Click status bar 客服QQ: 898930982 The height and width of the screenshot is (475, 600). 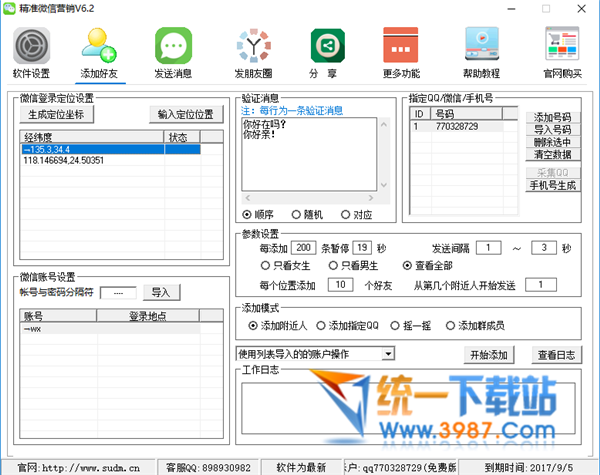tap(208, 468)
